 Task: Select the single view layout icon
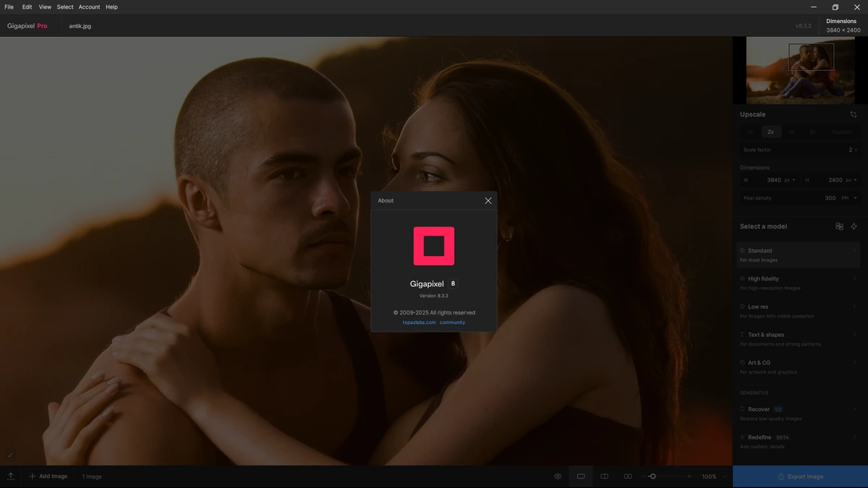[581, 476]
